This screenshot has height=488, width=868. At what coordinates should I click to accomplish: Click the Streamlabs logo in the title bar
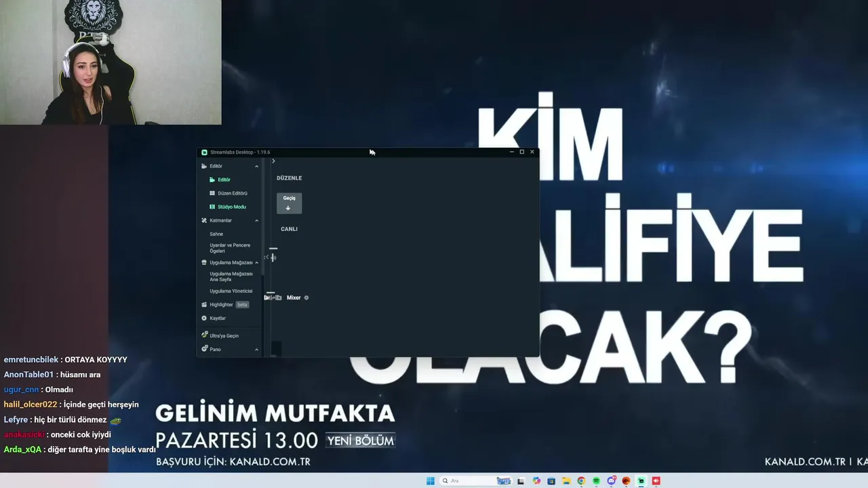(x=204, y=152)
